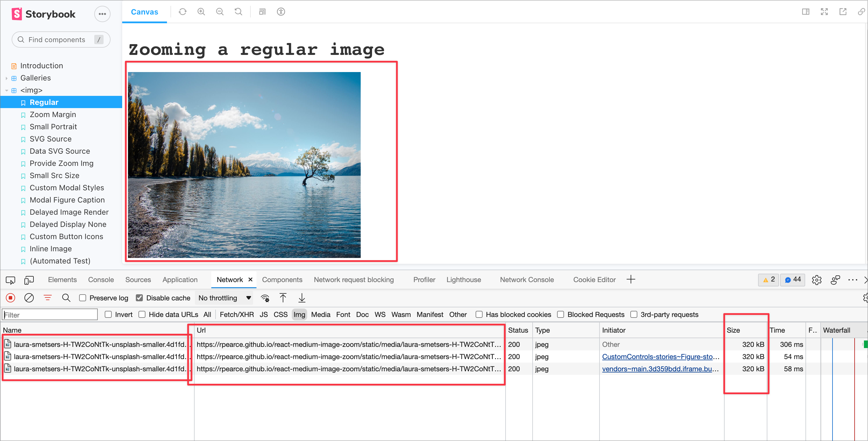This screenshot has height=441, width=868.
Task: Open DevTools settings gear
Action: (817, 280)
